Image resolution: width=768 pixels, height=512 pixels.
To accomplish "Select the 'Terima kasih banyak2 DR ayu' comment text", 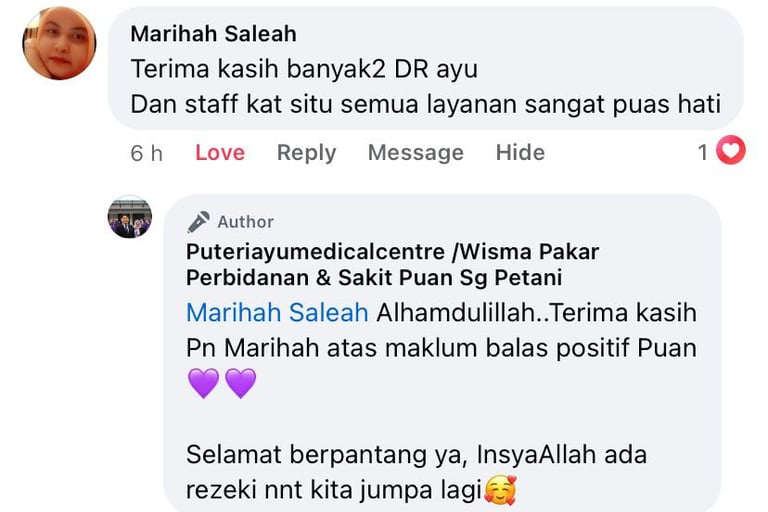I will point(304,69).
